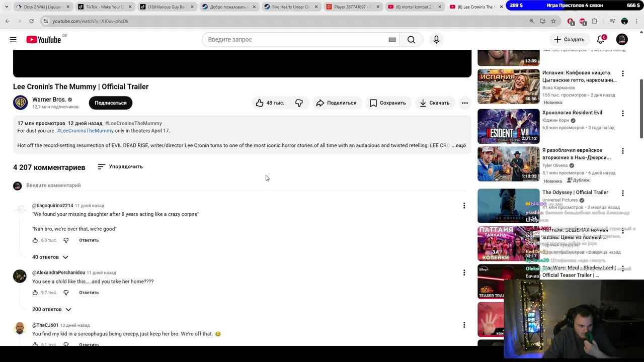Reply to tiagoquirino2214 with Ответить
This screenshot has width=644, height=362.
point(89,240)
